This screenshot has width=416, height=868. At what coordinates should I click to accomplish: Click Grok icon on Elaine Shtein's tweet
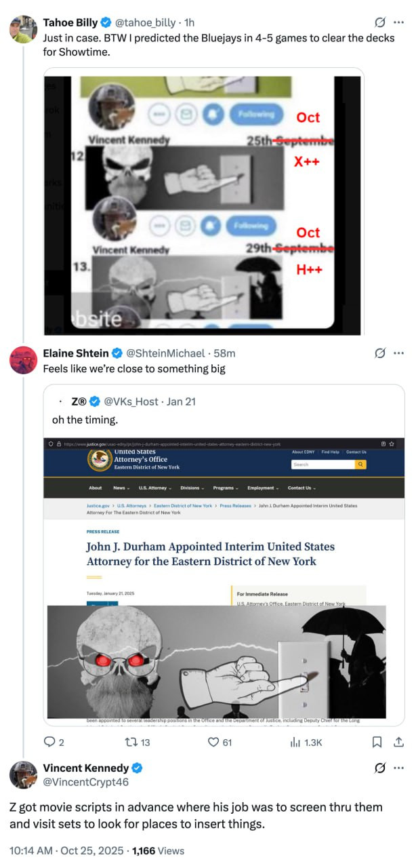pyautogui.click(x=380, y=353)
